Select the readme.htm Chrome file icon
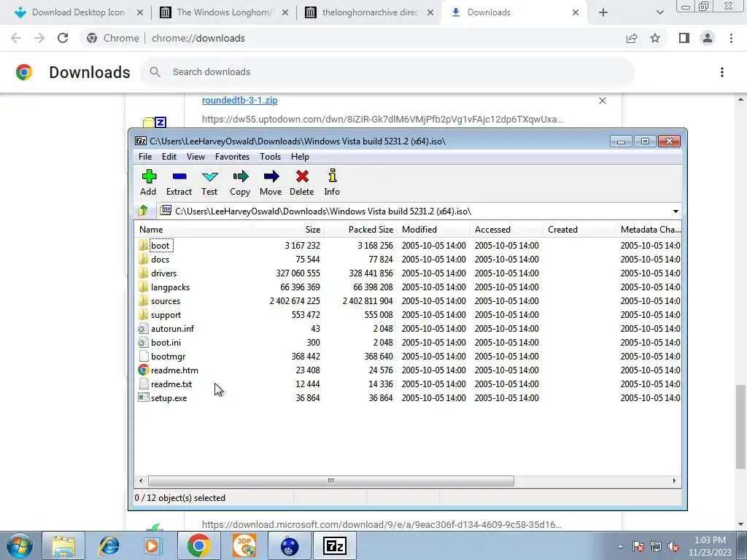The image size is (747, 560). 144,370
